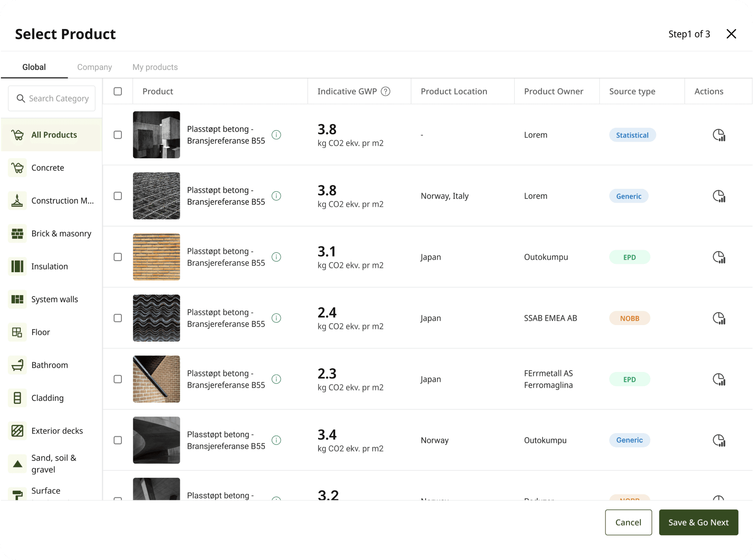
Task: Open chart action for the 3.1 GWP row
Action: pyautogui.click(x=719, y=257)
